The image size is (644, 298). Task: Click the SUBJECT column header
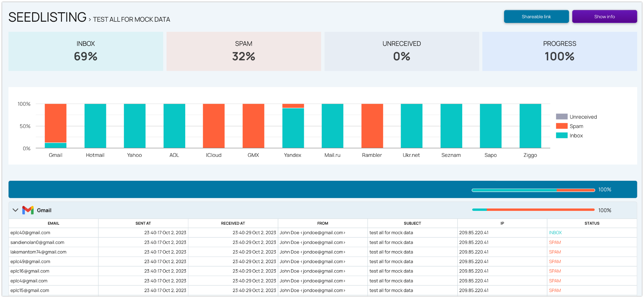pos(412,223)
